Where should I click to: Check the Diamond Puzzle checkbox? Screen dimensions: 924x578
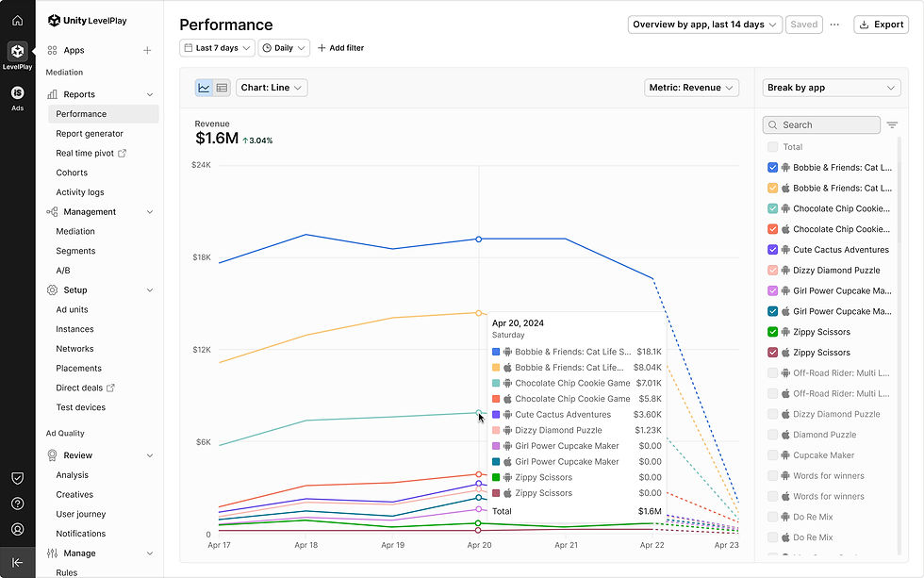tap(772, 435)
